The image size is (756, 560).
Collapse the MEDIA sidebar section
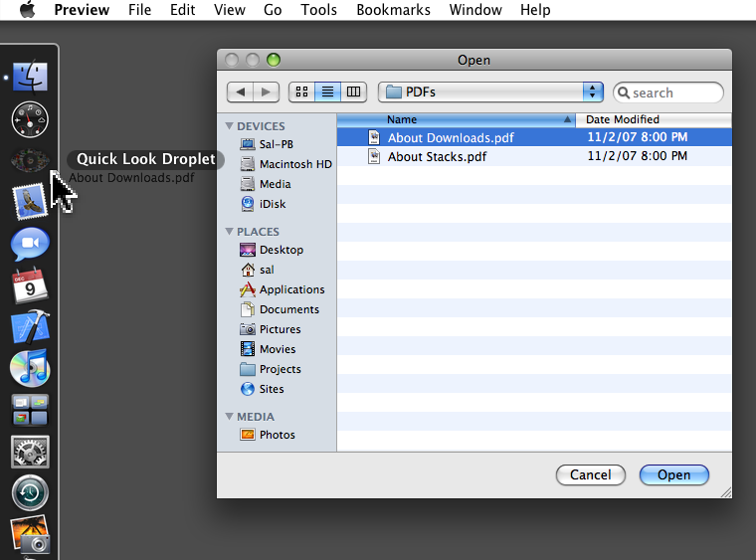coord(230,417)
